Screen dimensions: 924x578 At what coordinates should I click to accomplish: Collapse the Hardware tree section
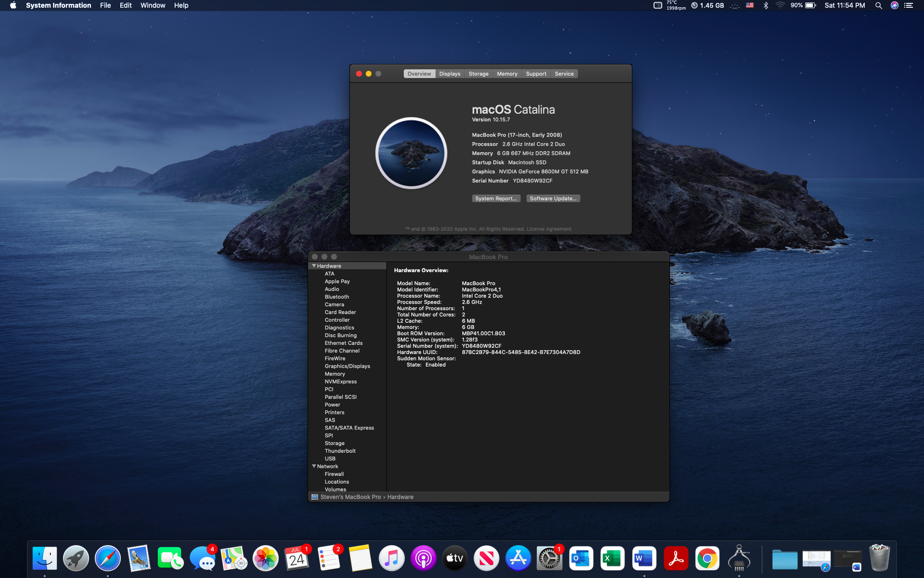click(314, 266)
